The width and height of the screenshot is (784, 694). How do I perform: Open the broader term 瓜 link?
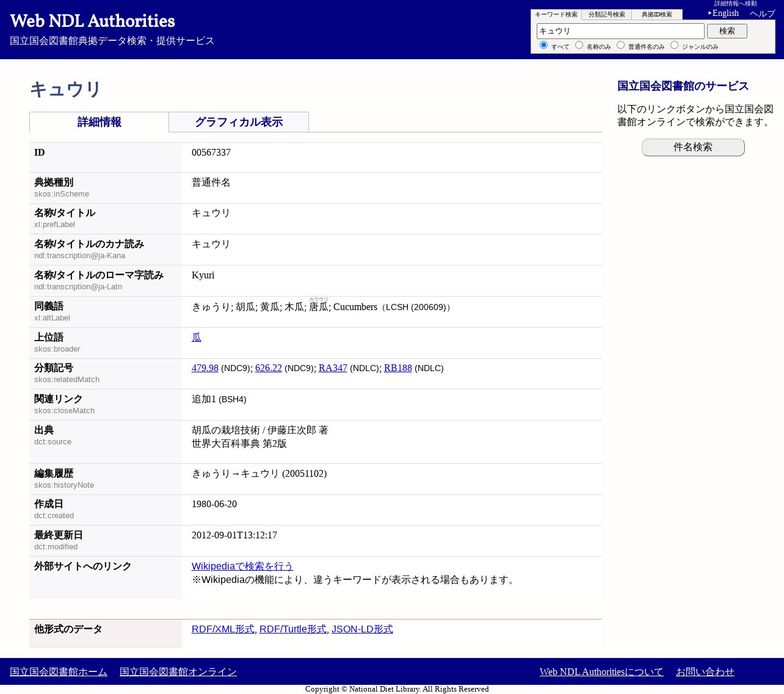pyautogui.click(x=197, y=338)
